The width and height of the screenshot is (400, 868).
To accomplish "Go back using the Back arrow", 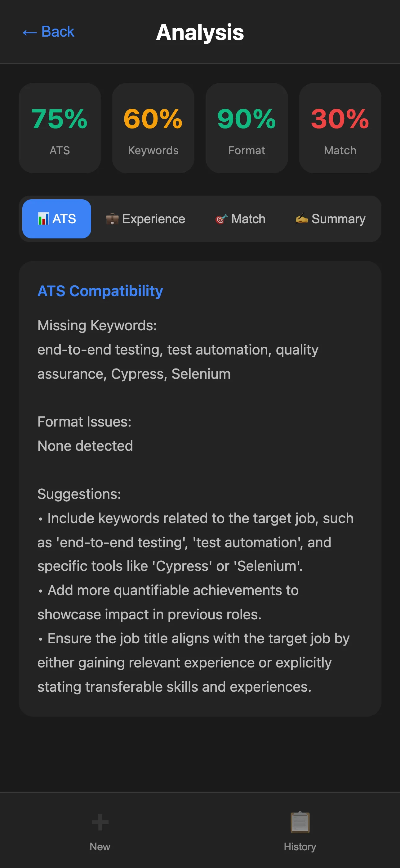I will (48, 32).
